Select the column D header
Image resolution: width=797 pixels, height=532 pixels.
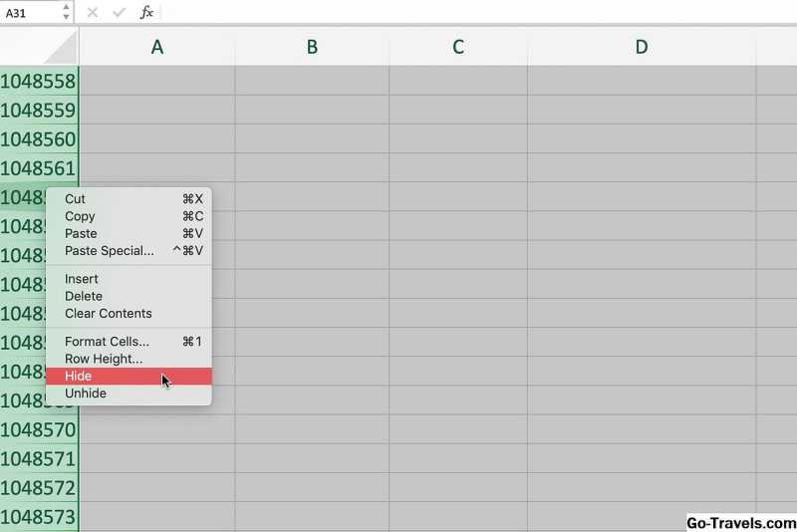tap(641, 47)
